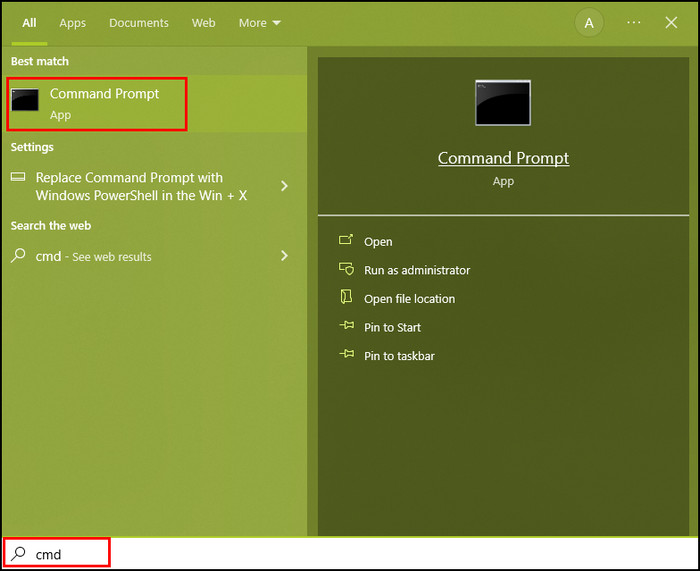Click the web search magnifier icon
Viewport: 700px width, 571px height.
(18, 255)
